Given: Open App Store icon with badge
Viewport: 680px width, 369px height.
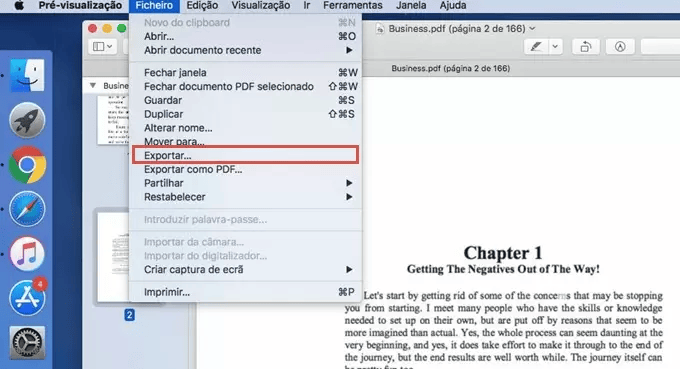Looking at the screenshot, I should (x=28, y=297).
